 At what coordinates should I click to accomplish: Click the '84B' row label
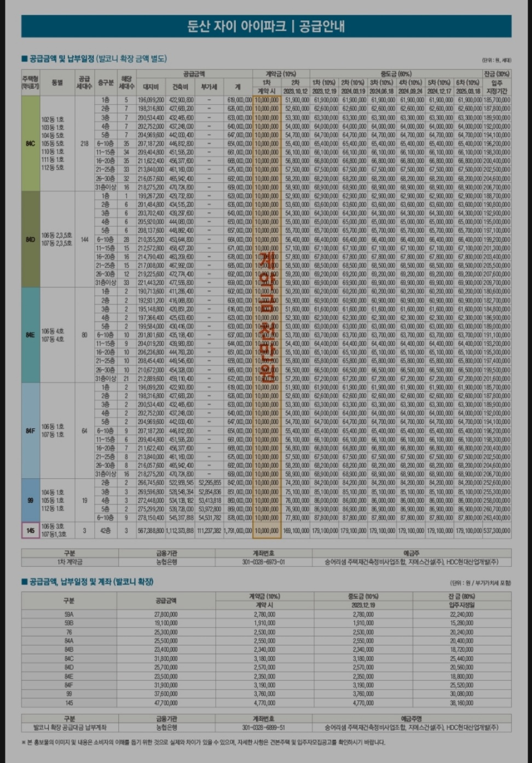(x=69, y=650)
